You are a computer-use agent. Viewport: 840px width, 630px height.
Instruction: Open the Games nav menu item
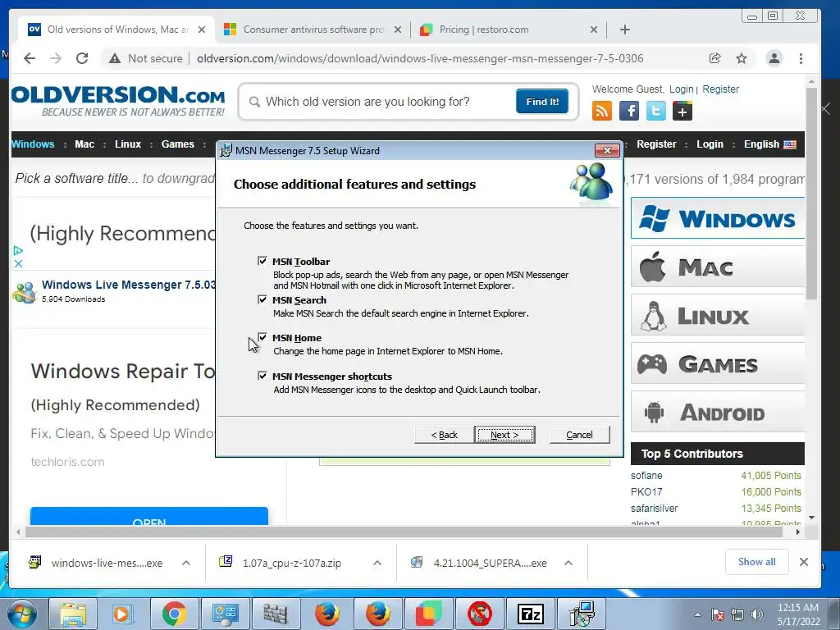(178, 144)
